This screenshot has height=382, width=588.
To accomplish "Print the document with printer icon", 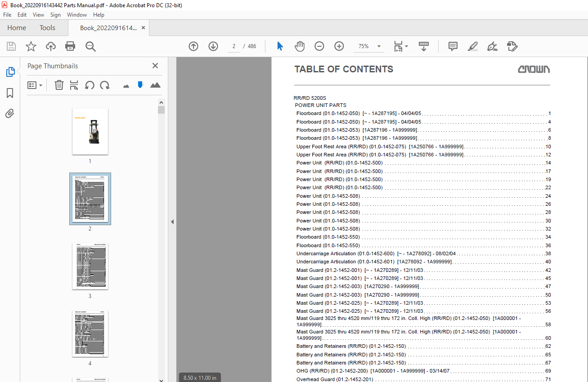I will click(70, 46).
